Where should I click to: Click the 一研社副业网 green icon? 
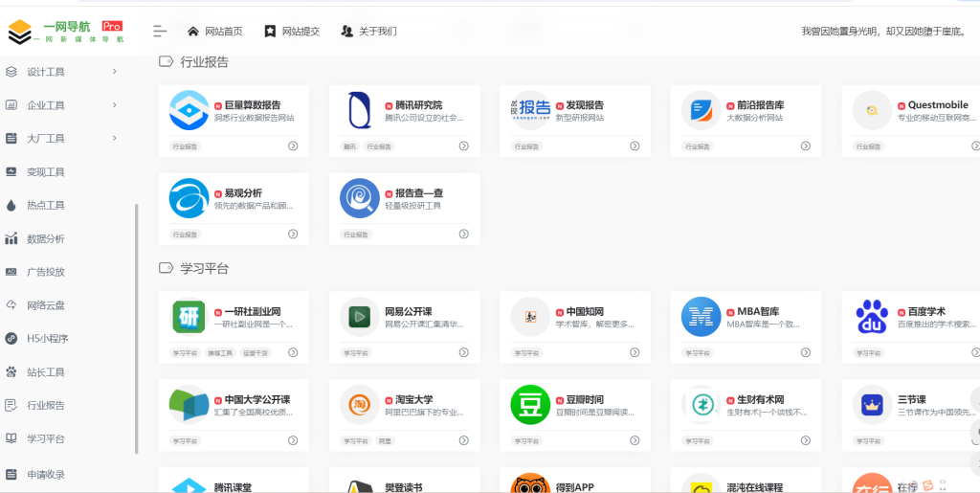coord(189,317)
